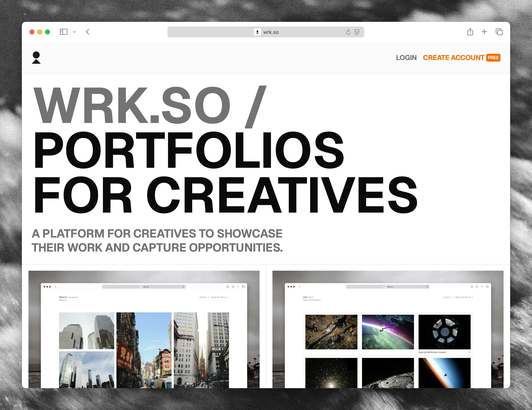Click the wrk.so logo icon
532x410 pixels.
pyautogui.click(x=36, y=57)
